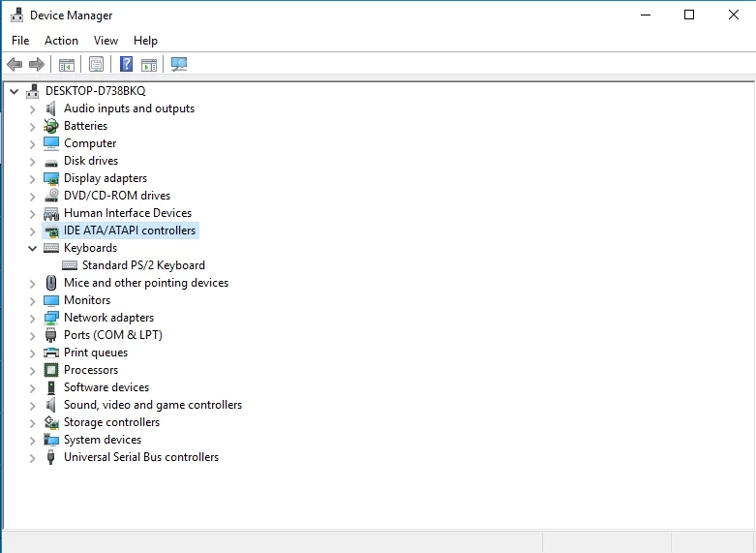756x553 pixels.
Task: Scan for hardware changes toolbar icon
Action: click(179, 65)
